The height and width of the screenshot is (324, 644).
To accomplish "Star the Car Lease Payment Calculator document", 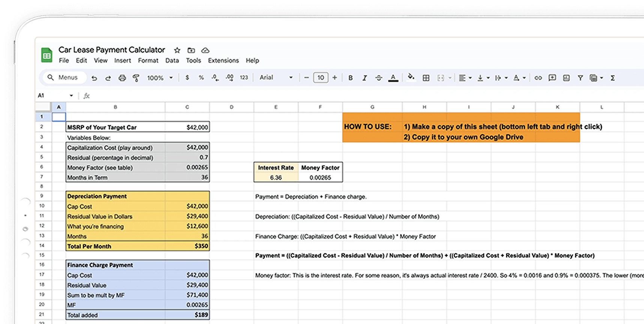I will [x=177, y=50].
